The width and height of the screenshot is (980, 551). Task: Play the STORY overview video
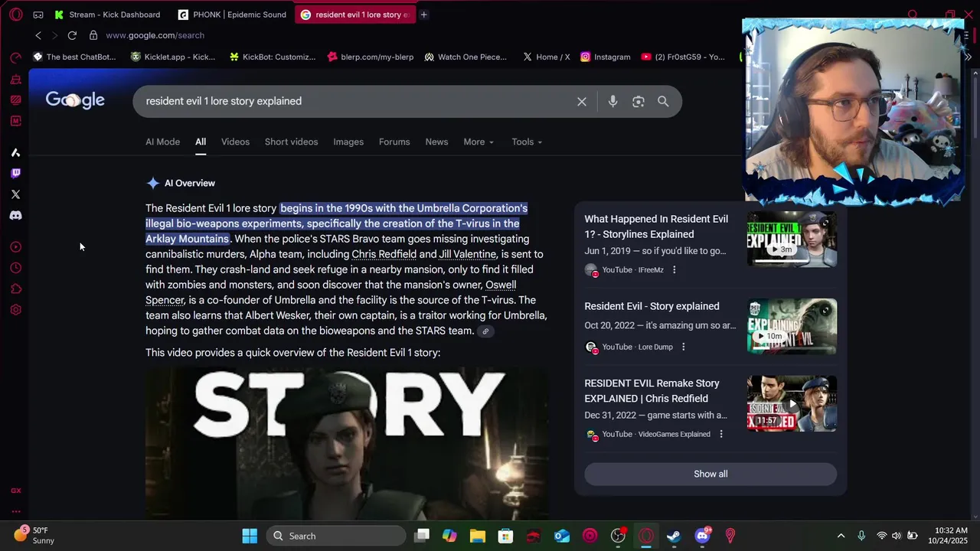(347, 443)
